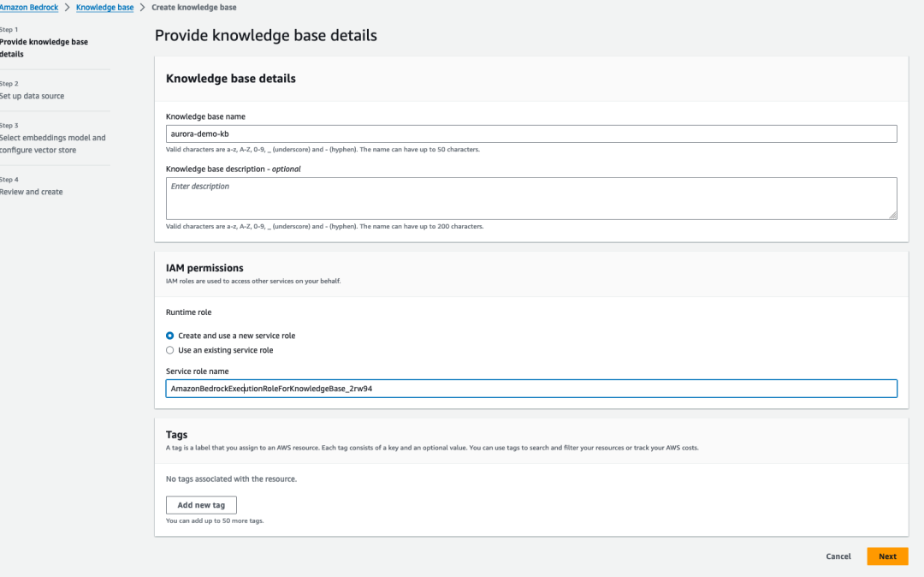Click the Knowledge base description optional label
924x577 pixels.
pyautogui.click(x=234, y=170)
